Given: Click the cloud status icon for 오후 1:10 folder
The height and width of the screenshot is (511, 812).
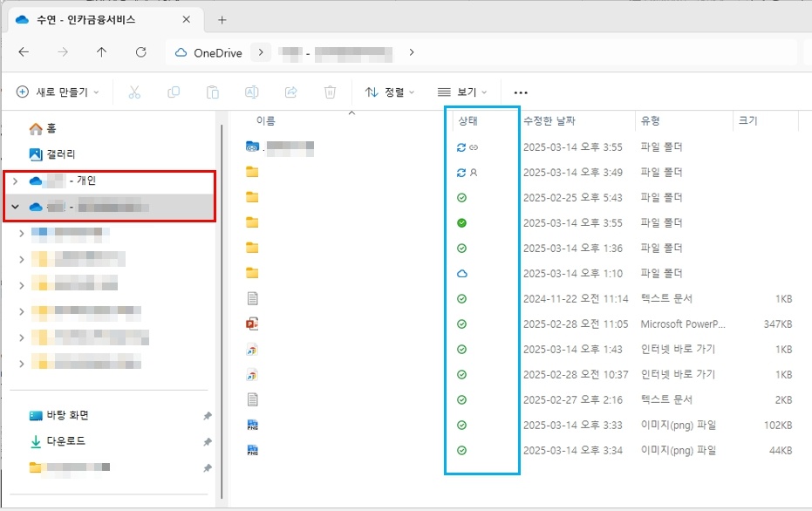Looking at the screenshot, I should [462, 273].
